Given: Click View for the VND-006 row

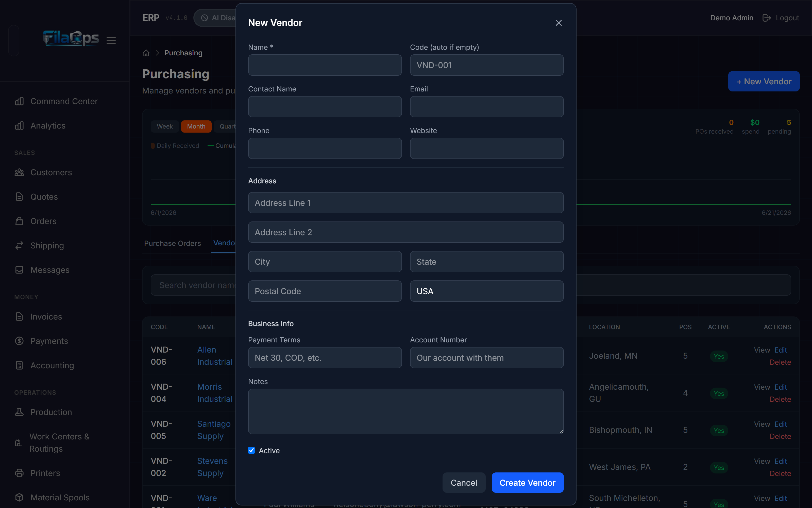Looking at the screenshot, I should [762, 350].
